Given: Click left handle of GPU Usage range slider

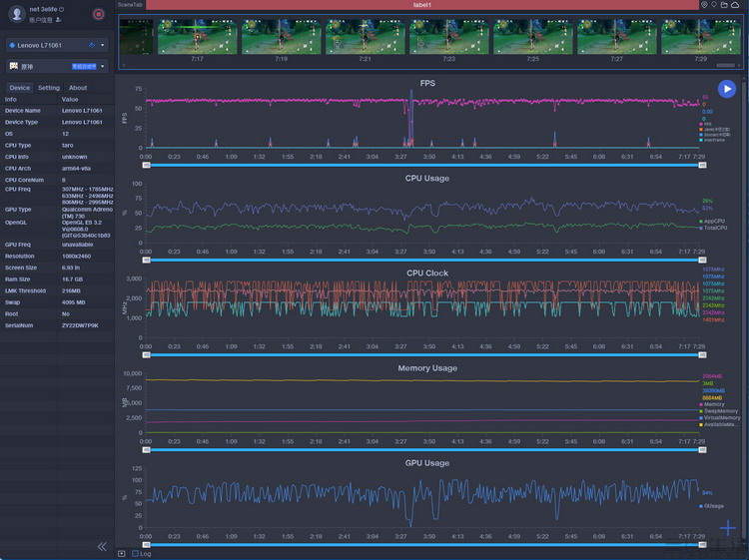Looking at the screenshot, I should pos(147,545).
